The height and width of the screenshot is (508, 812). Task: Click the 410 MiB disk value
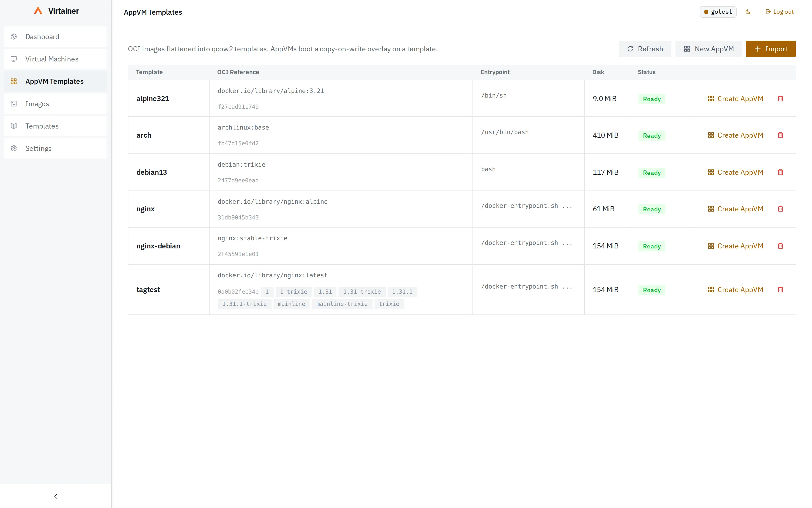pos(605,135)
